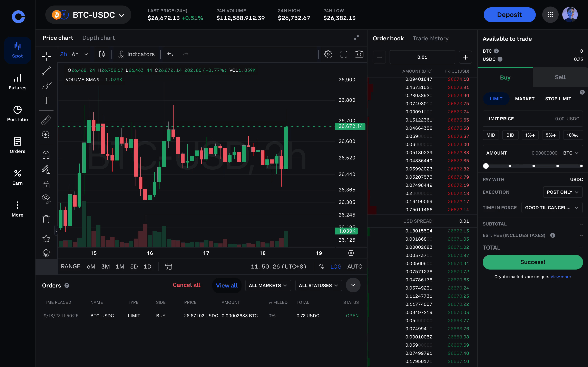Open the Futures sidebar section
Image resolution: width=588 pixels, height=367 pixels.
pyautogui.click(x=18, y=82)
